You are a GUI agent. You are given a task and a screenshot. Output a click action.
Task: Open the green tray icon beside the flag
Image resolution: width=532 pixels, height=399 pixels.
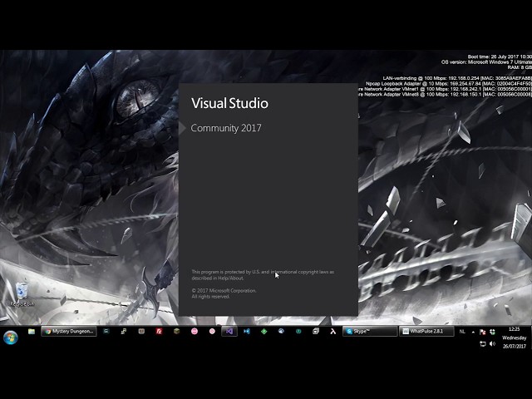492,332
